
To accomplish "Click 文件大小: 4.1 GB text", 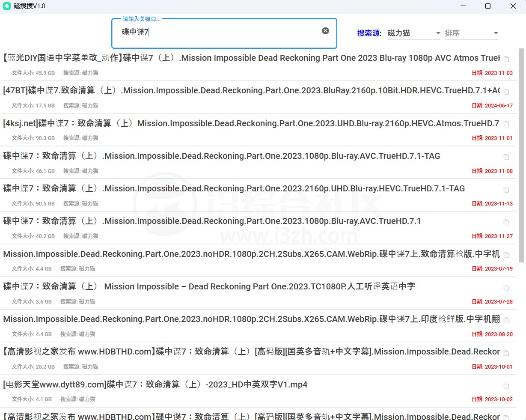I will coord(32,399).
